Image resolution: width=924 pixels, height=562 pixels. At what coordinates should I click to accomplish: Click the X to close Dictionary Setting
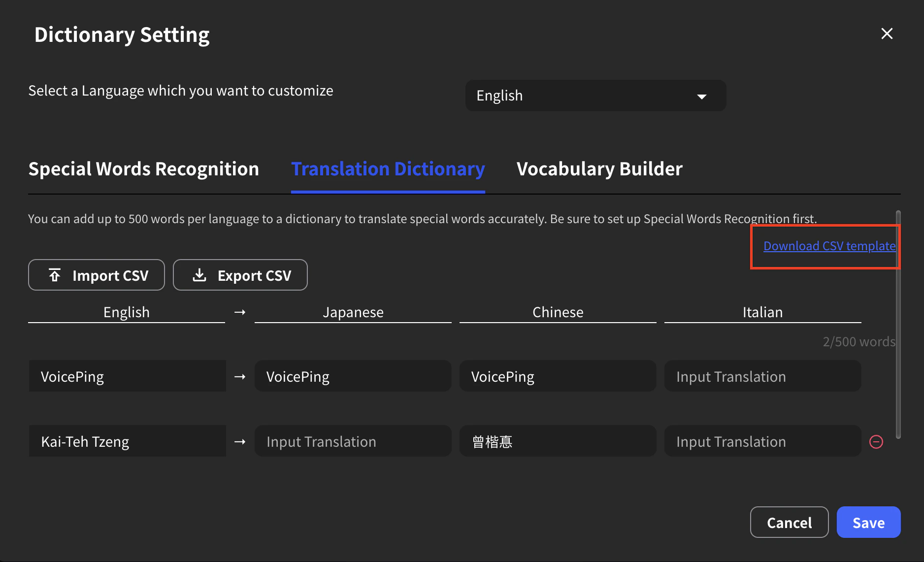pos(887,33)
